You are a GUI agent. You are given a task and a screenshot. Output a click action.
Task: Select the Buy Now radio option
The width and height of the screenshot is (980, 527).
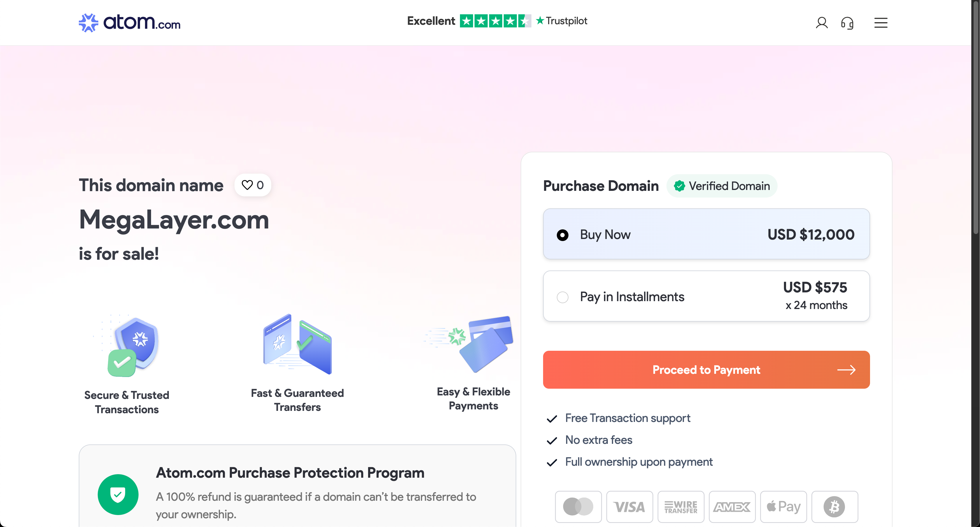point(562,235)
